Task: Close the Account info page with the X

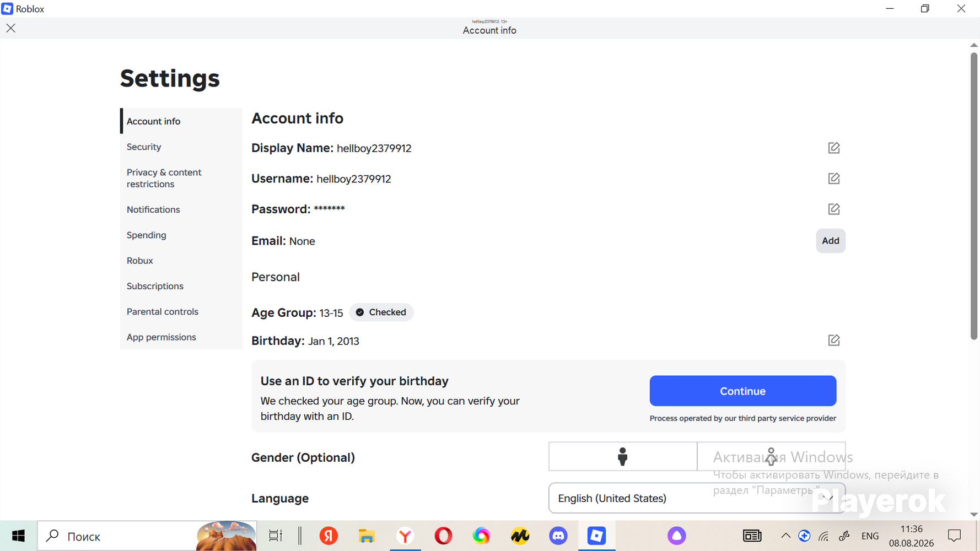Action: [x=11, y=28]
